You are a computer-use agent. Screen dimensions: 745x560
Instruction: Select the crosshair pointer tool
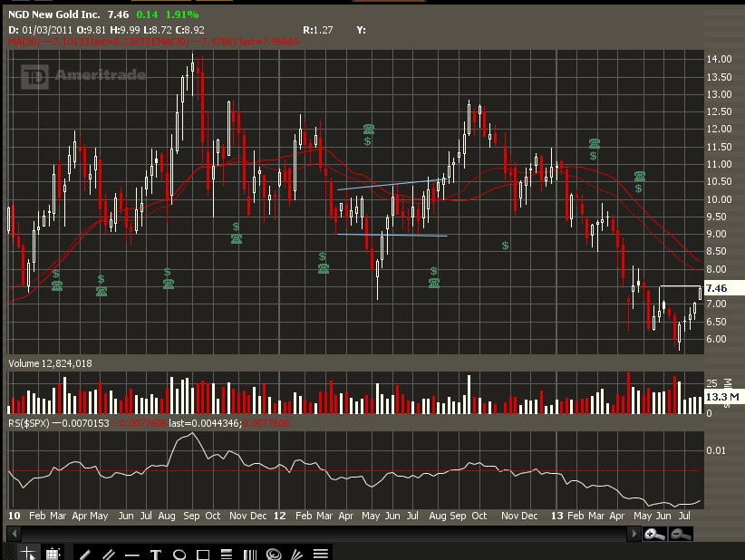click(x=29, y=553)
